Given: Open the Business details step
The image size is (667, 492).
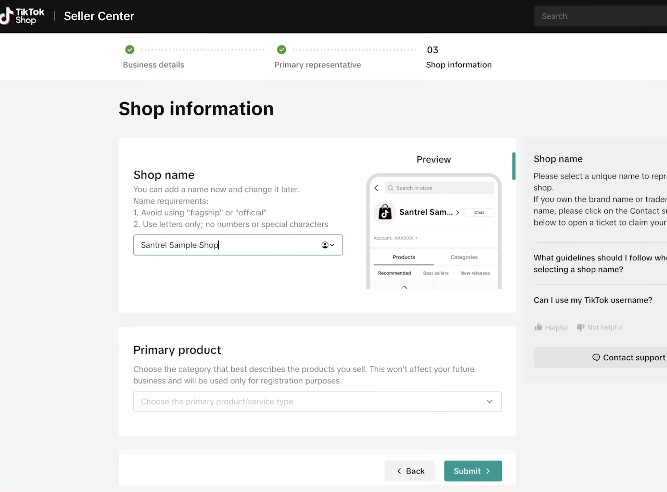Looking at the screenshot, I should coord(154,65).
